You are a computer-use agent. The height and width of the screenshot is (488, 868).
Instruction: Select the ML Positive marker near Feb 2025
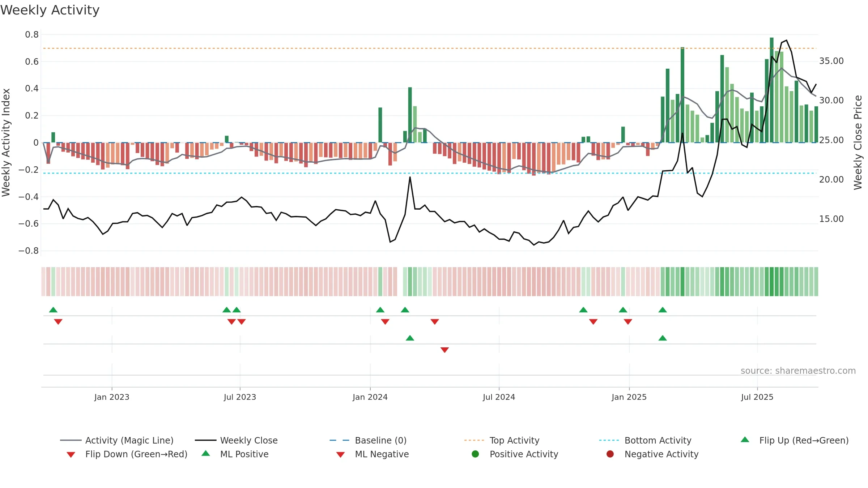tap(663, 338)
